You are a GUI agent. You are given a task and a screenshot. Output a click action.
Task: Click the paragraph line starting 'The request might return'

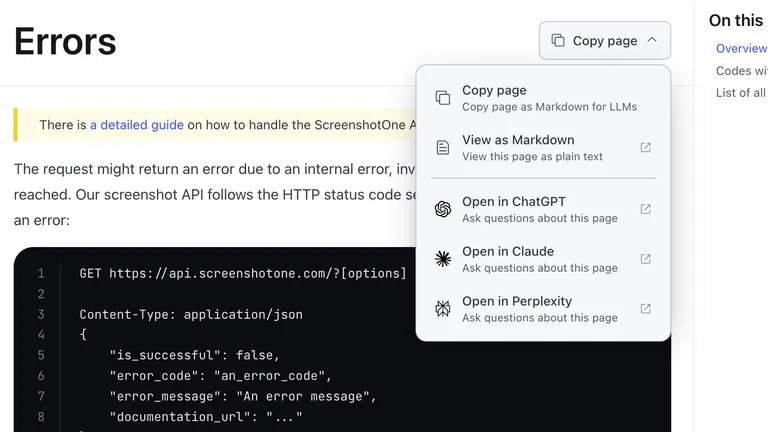(x=215, y=169)
